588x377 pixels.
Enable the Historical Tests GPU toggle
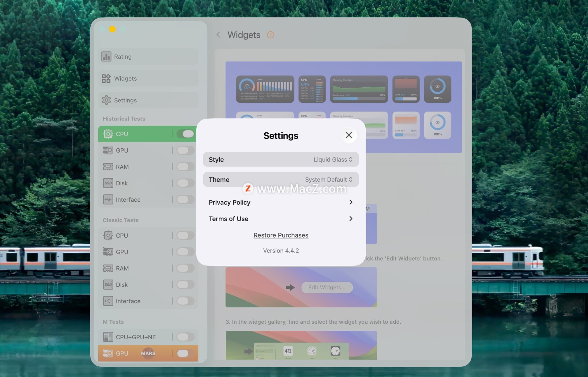185,150
